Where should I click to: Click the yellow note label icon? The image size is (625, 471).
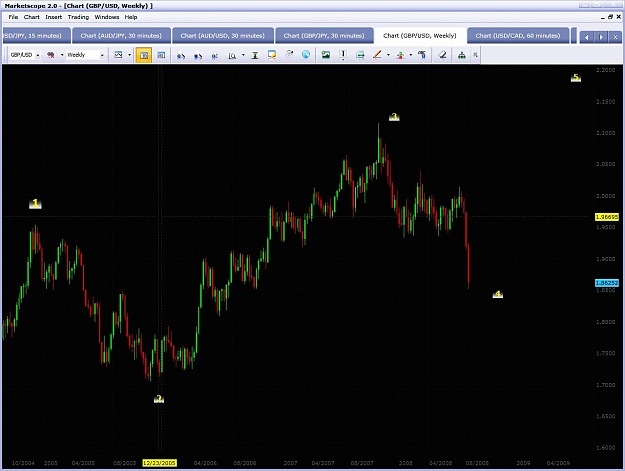[x=272, y=55]
